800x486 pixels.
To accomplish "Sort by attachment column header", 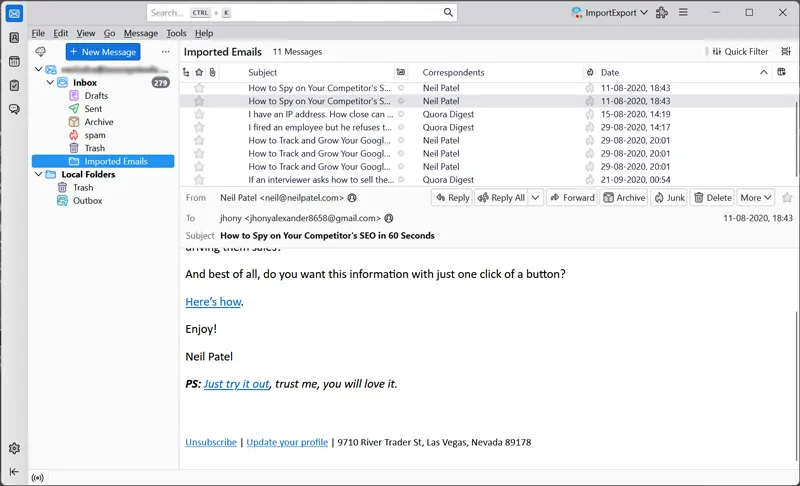I will (212, 72).
